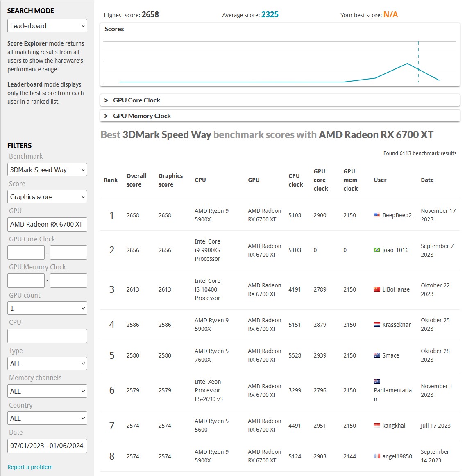The height and width of the screenshot is (476, 465).
Task: Open user joao_1016 profile
Action: pyautogui.click(x=395, y=250)
